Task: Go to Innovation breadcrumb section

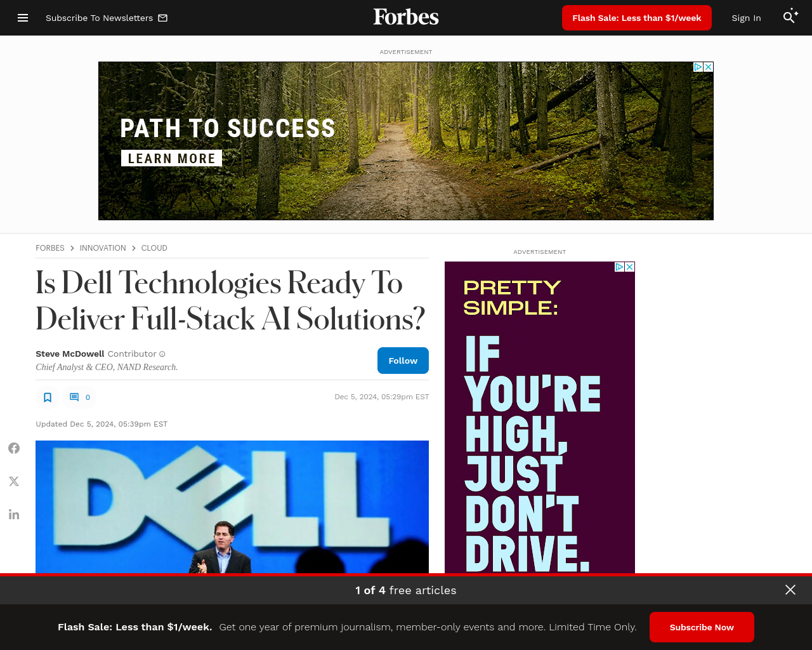Action: (103, 248)
